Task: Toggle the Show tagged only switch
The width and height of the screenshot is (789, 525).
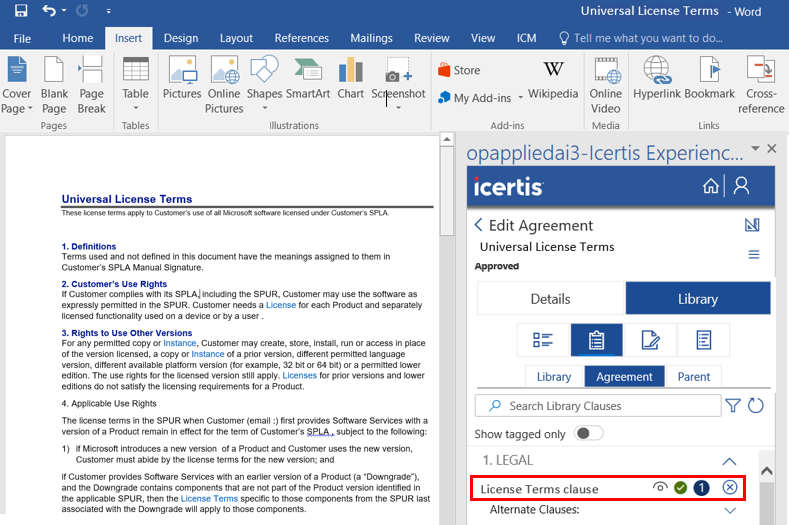Action: [590, 433]
